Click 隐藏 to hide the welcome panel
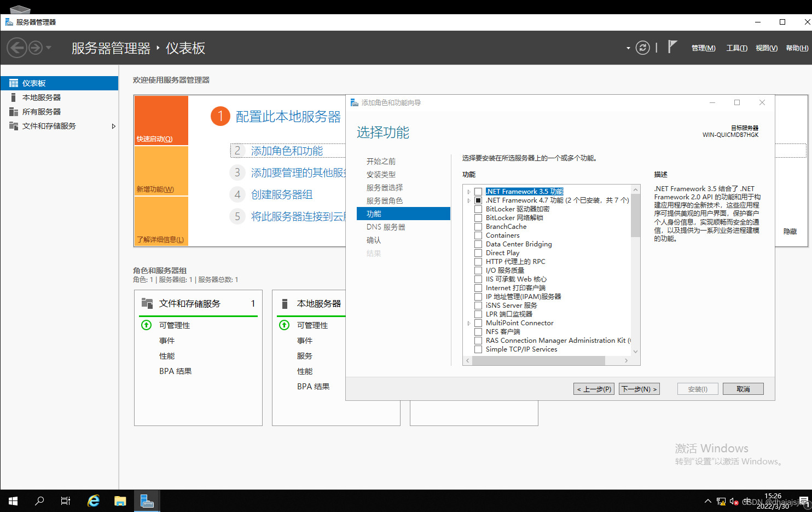 790,232
